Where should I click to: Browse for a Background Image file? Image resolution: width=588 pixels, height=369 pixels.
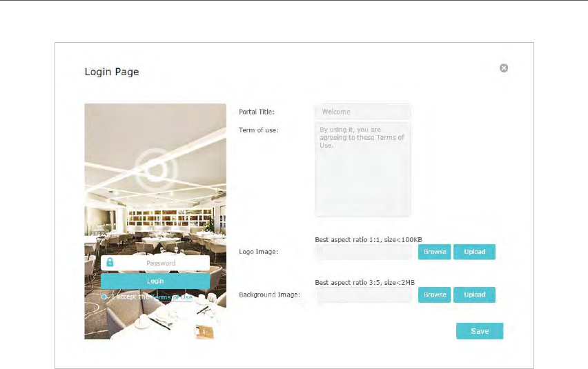pos(435,295)
